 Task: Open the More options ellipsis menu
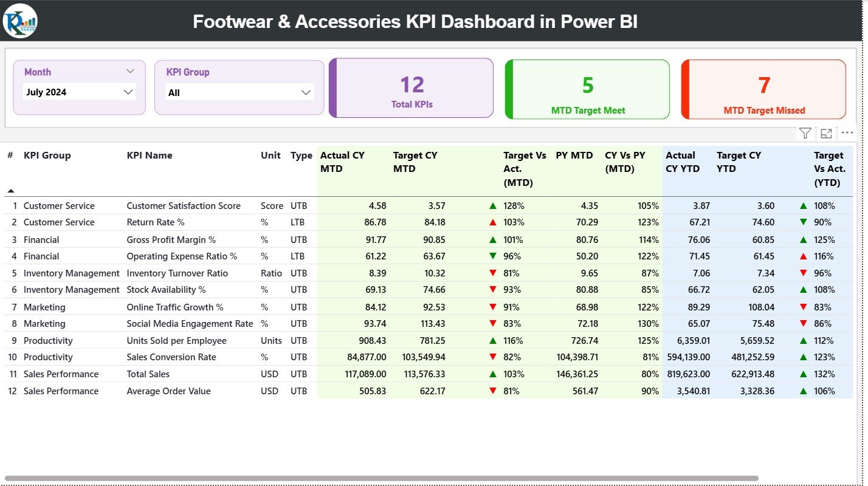coord(847,132)
